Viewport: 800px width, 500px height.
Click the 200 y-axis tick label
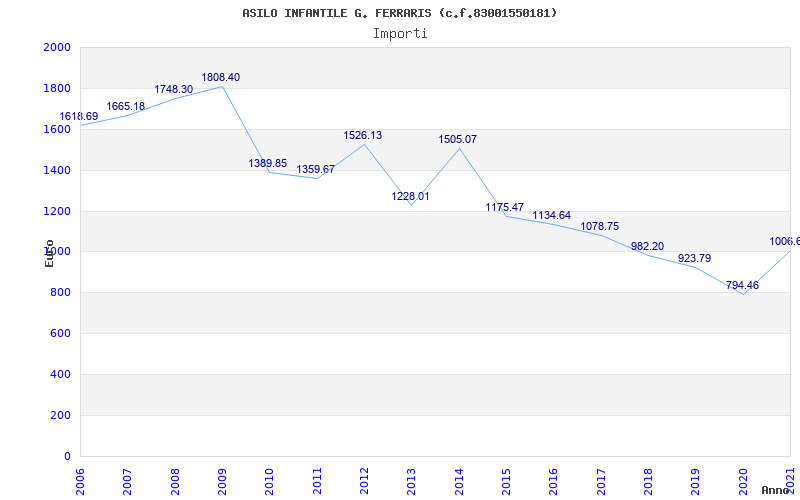point(61,415)
